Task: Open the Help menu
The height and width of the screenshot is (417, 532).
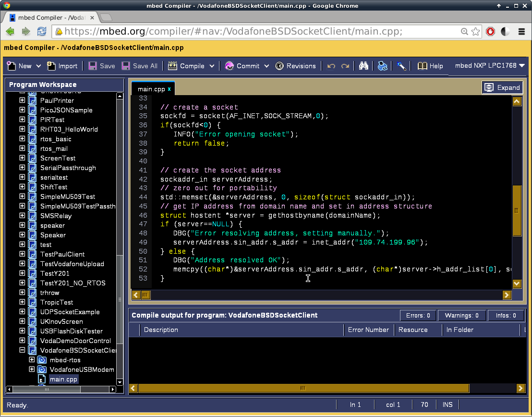Action: [x=430, y=66]
